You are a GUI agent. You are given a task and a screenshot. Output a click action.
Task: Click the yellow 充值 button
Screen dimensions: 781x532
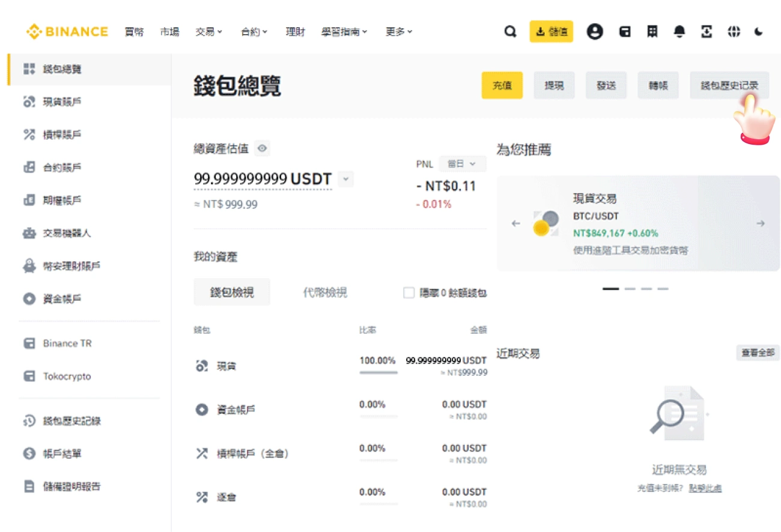502,85
